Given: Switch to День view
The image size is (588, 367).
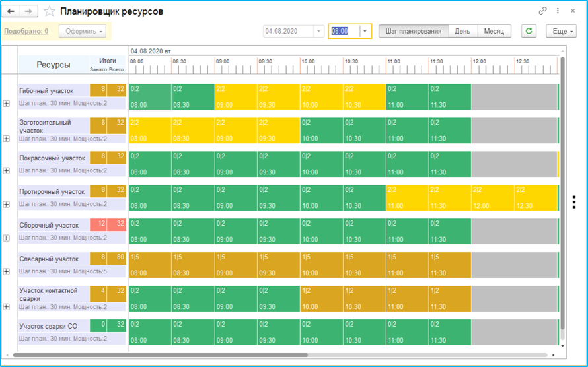Looking at the screenshot, I should tap(462, 31).
